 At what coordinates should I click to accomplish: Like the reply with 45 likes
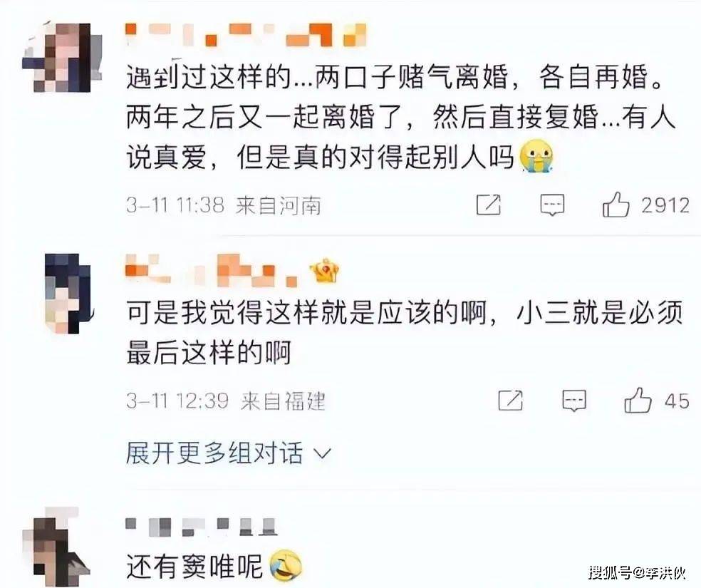tap(638, 400)
